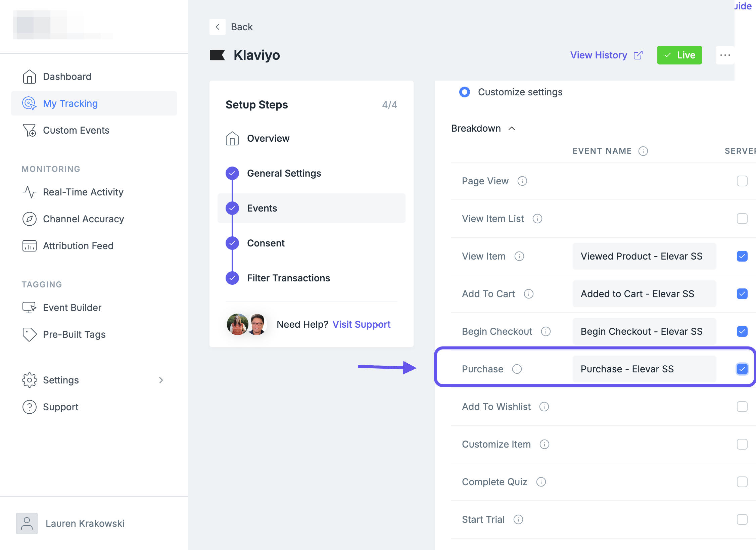Screen dimensions: 756x550
Task: Click the Back arrow button
Action: pos(218,27)
